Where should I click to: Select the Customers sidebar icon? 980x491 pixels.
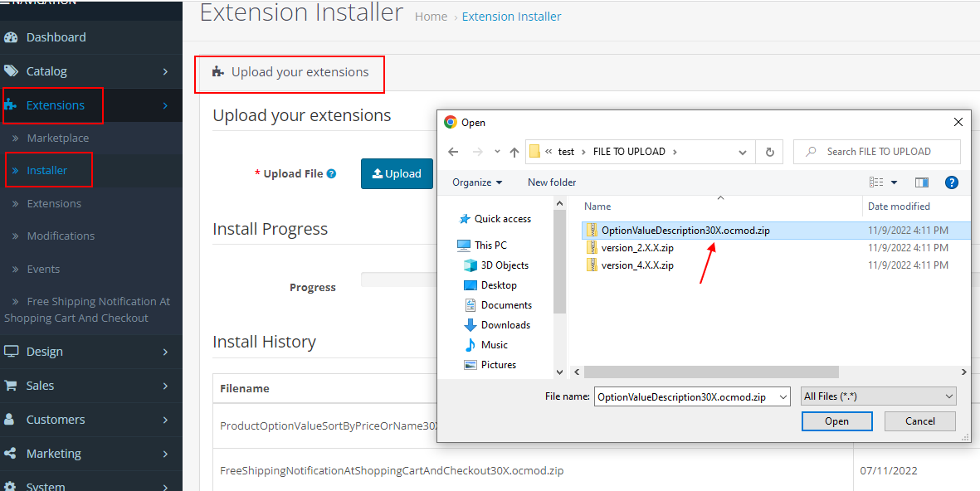pos(12,419)
